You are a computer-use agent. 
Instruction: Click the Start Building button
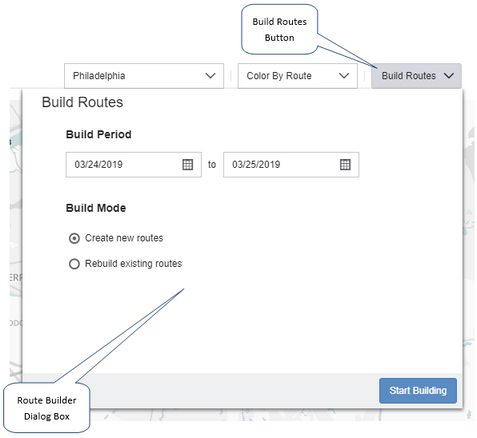point(418,391)
